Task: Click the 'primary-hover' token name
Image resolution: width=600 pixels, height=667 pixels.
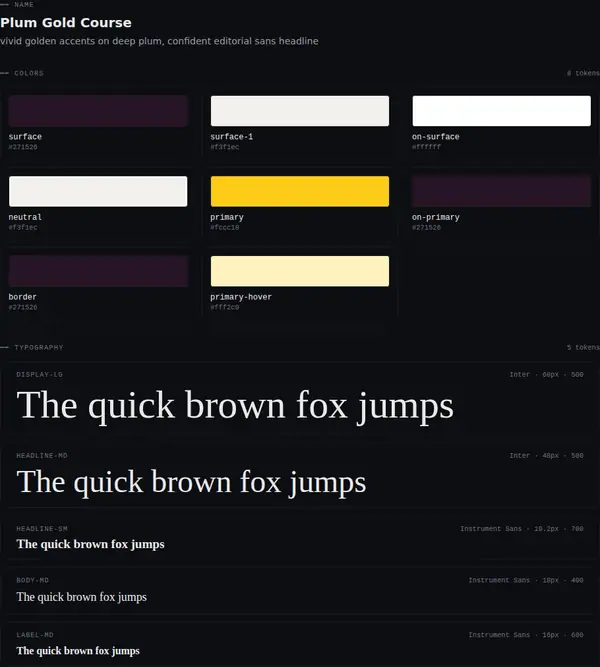Action: (x=241, y=297)
